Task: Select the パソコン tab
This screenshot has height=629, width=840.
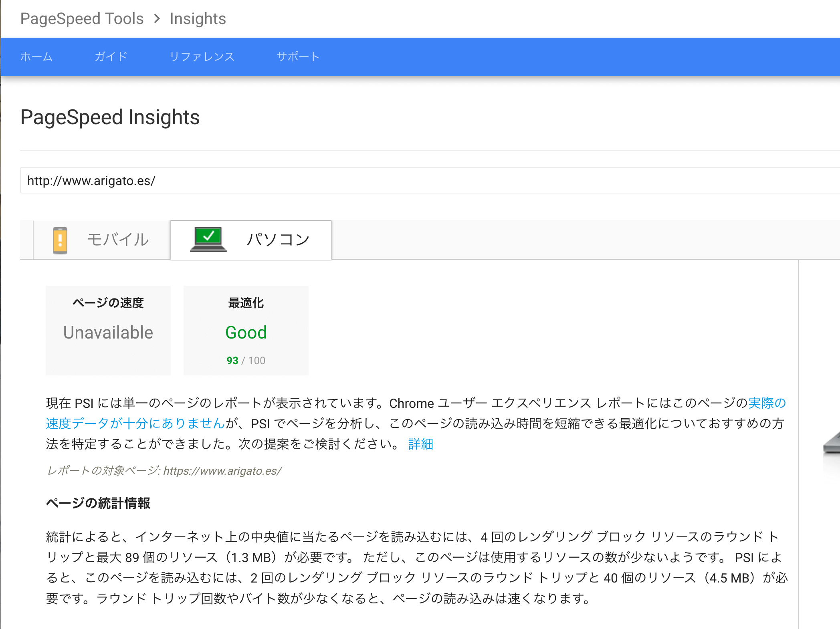Action: tap(278, 240)
